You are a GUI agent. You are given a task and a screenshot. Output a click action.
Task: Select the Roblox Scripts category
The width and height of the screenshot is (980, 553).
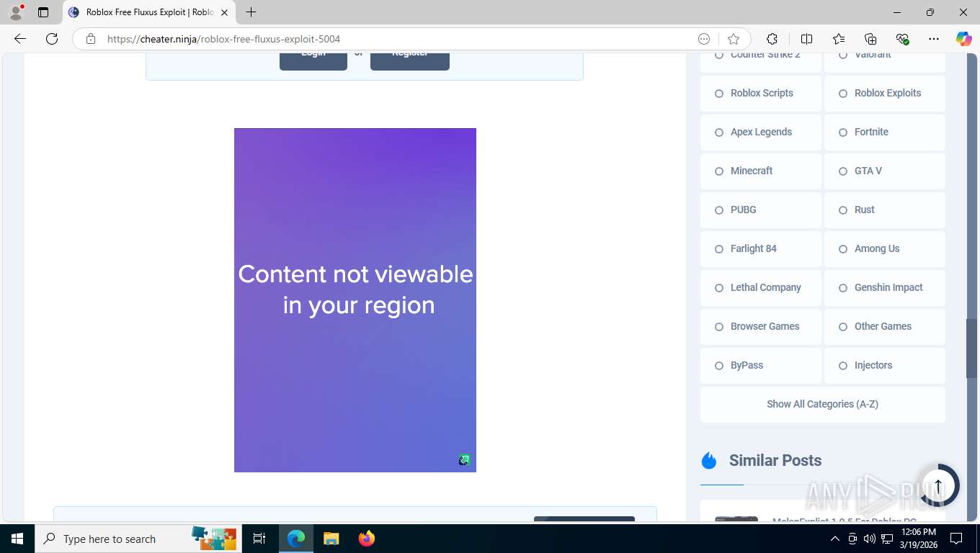pos(761,94)
